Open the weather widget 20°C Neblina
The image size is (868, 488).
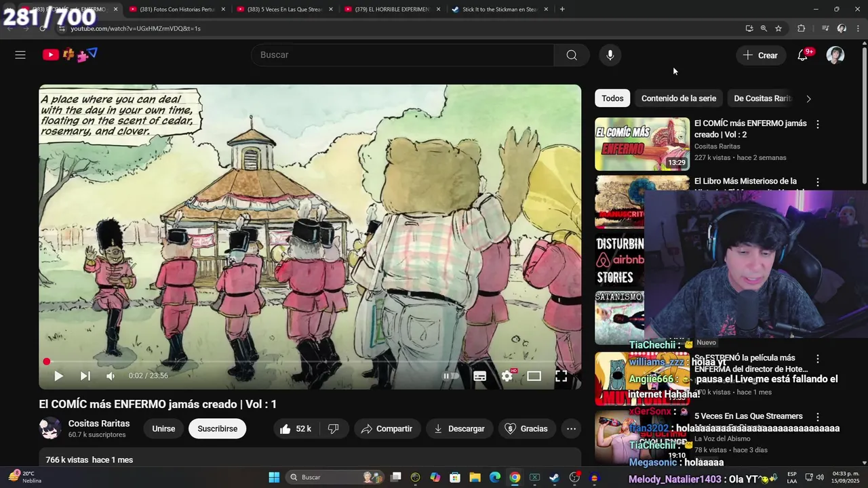26,477
